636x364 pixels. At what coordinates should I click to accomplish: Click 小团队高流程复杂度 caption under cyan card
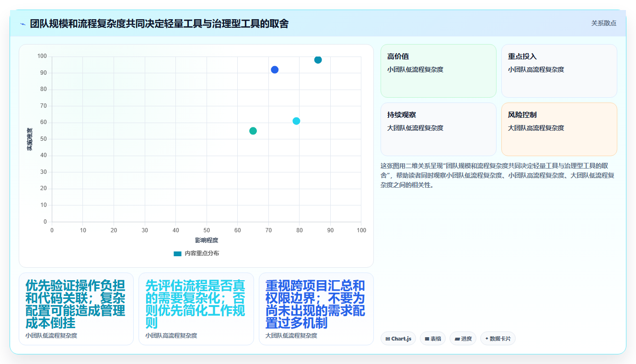pyautogui.click(x=171, y=336)
